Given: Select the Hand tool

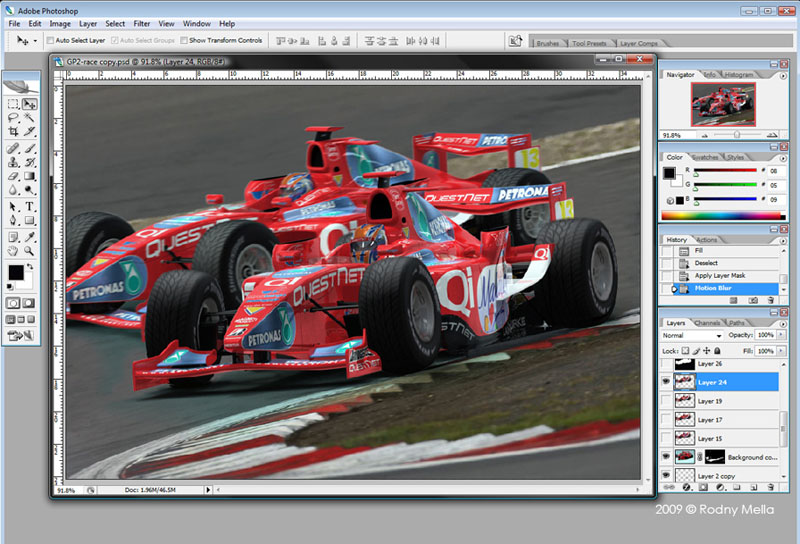Looking at the screenshot, I should [13, 251].
